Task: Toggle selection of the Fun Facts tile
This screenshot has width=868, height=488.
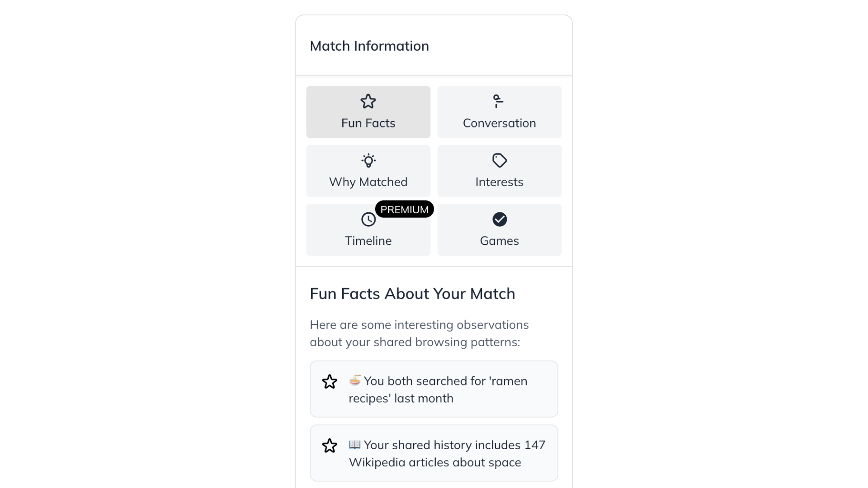Action: [x=368, y=112]
